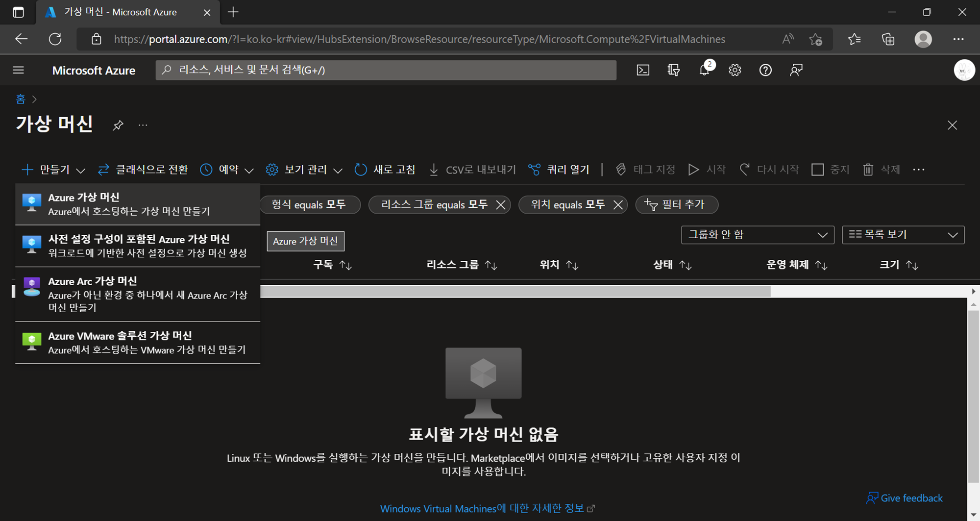Open Edge Settings and more menu
The height and width of the screenshot is (521, 980).
tap(958, 39)
